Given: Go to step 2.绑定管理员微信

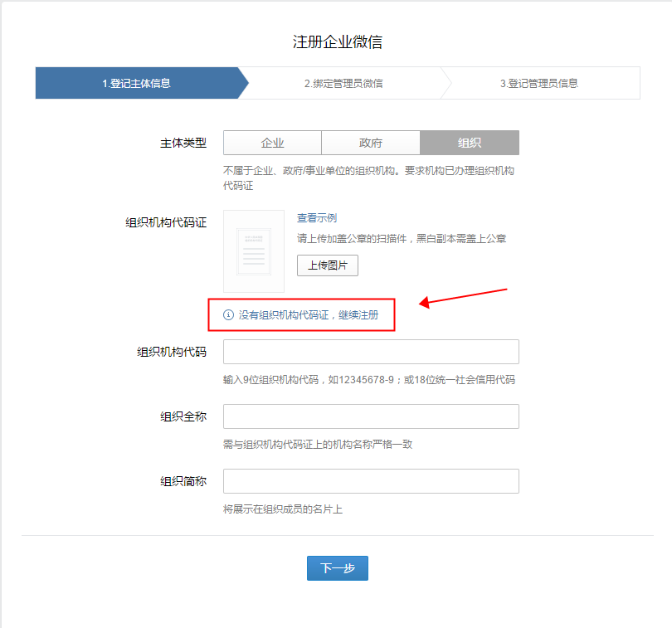Looking at the screenshot, I should [343, 83].
